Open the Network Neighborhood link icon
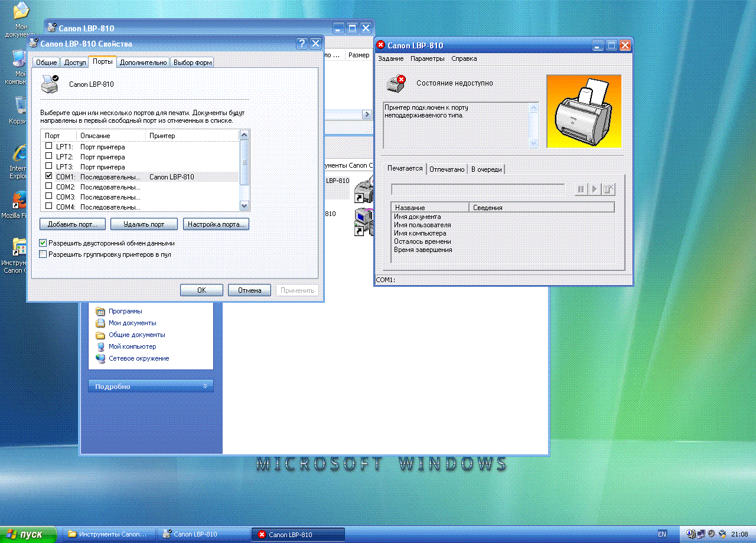The width and height of the screenshot is (756, 543). pyautogui.click(x=100, y=358)
